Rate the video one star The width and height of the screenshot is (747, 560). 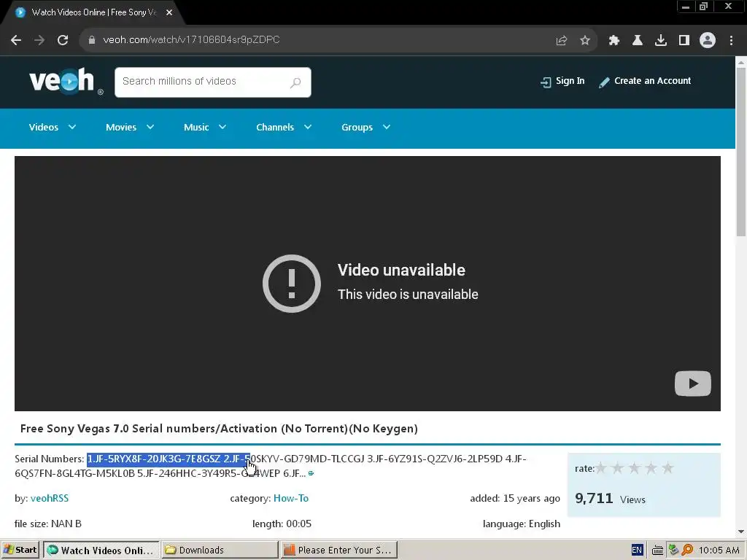[601, 468]
